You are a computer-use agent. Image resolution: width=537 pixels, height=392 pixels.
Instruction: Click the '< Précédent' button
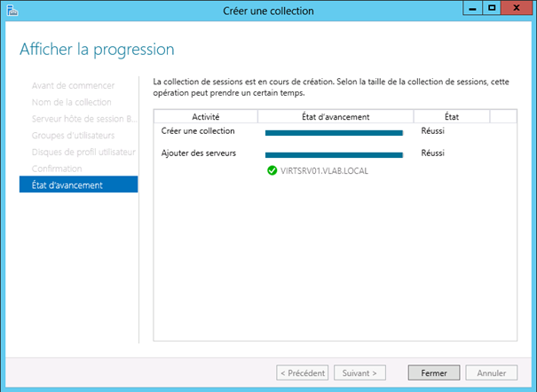pos(302,373)
